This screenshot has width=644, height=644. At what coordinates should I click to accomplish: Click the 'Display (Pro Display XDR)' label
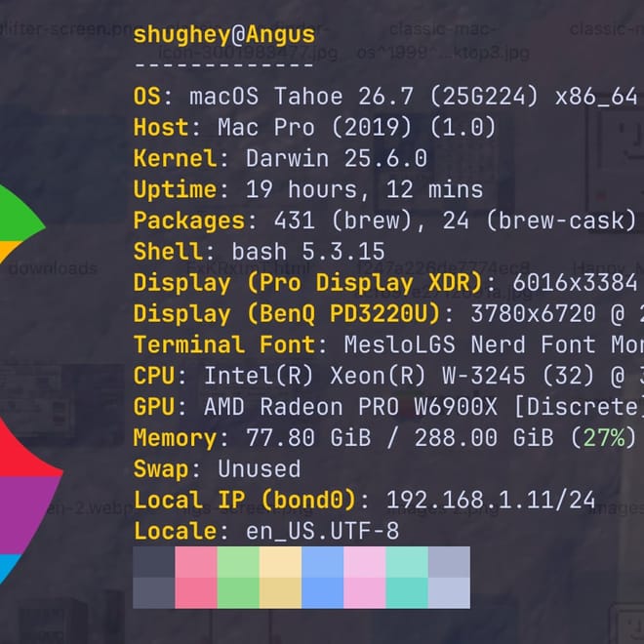click(x=307, y=283)
